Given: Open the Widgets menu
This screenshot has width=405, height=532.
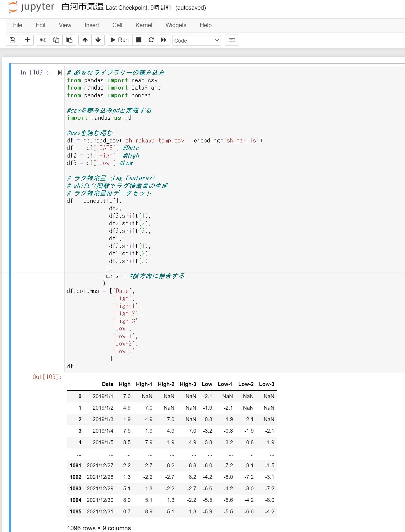Looking at the screenshot, I should (x=176, y=25).
